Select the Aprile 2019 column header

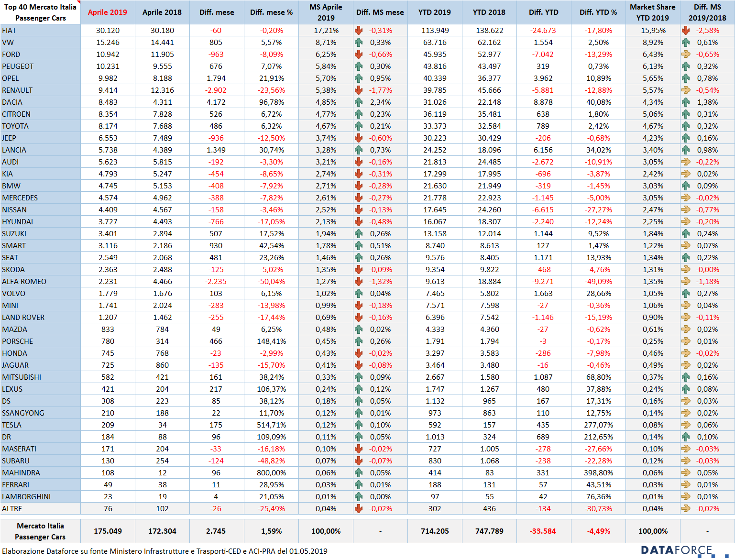108,12
